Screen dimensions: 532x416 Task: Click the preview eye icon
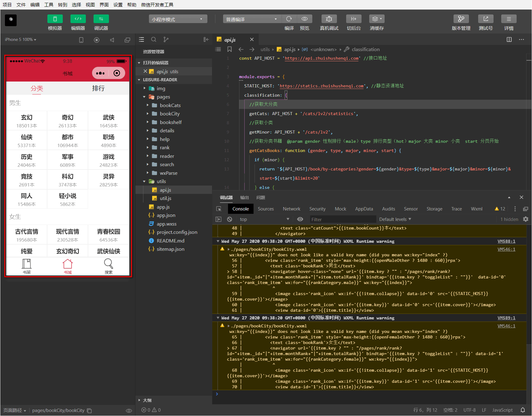(304, 19)
